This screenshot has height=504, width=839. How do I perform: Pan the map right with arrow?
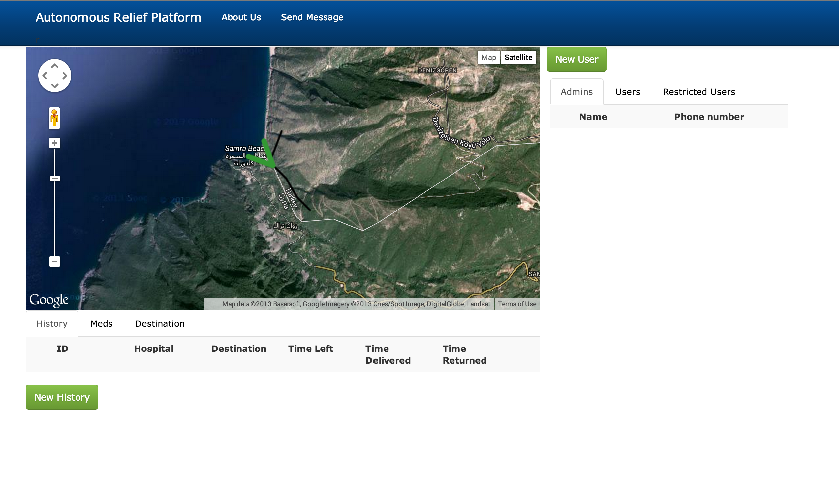[x=65, y=76]
